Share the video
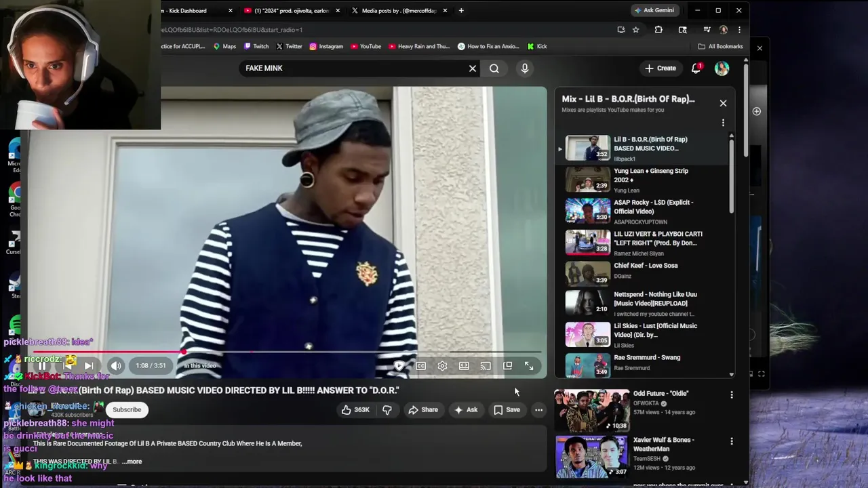The height and width of the screenshot is (488, 868). pyautogui.click(x=423, y=409)
